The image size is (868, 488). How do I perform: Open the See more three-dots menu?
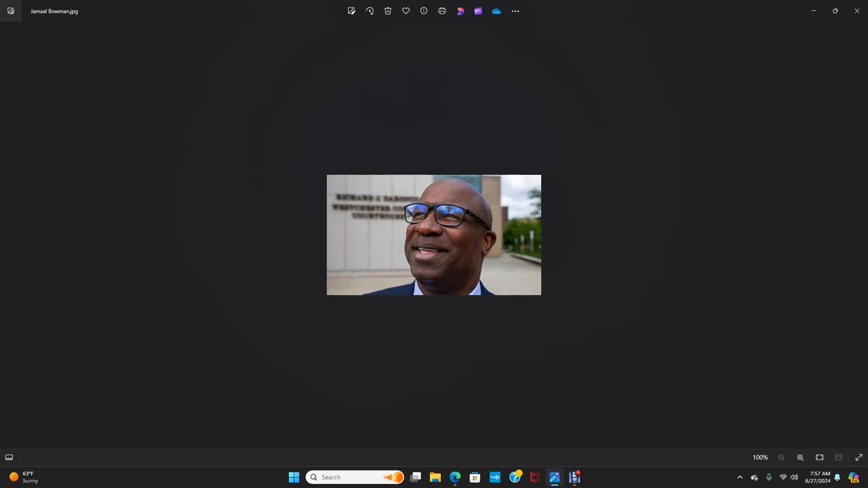(x=515, y=11)
